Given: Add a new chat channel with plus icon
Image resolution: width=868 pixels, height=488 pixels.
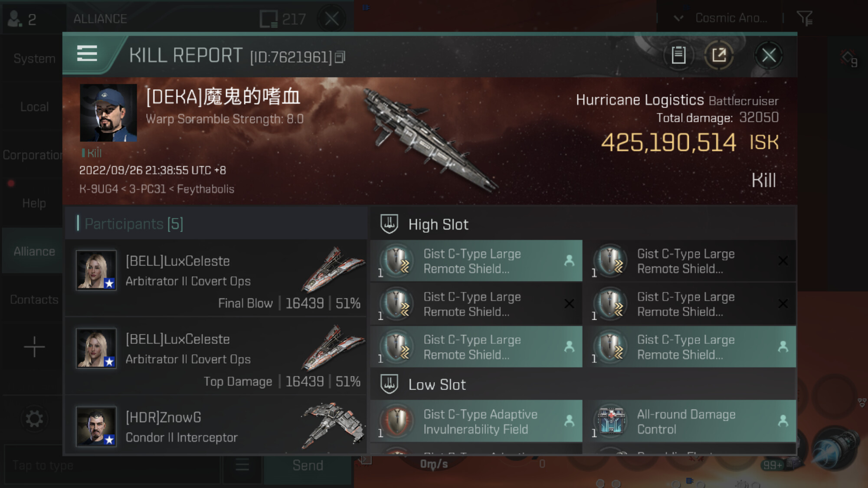Looking at the screenshot, I should click(x=34, y=347).
